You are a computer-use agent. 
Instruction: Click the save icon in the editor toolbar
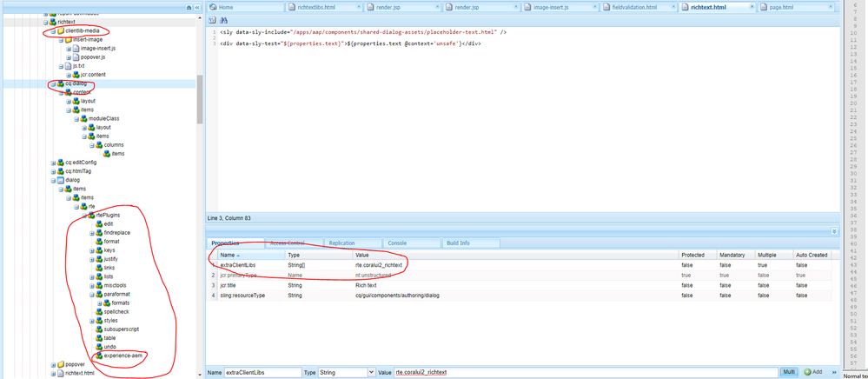[212, 20]
